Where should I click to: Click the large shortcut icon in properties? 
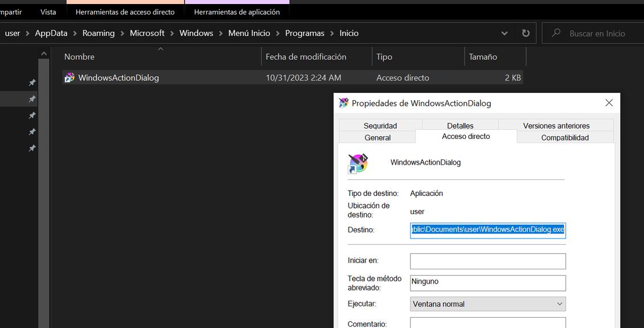coord(358,164)
